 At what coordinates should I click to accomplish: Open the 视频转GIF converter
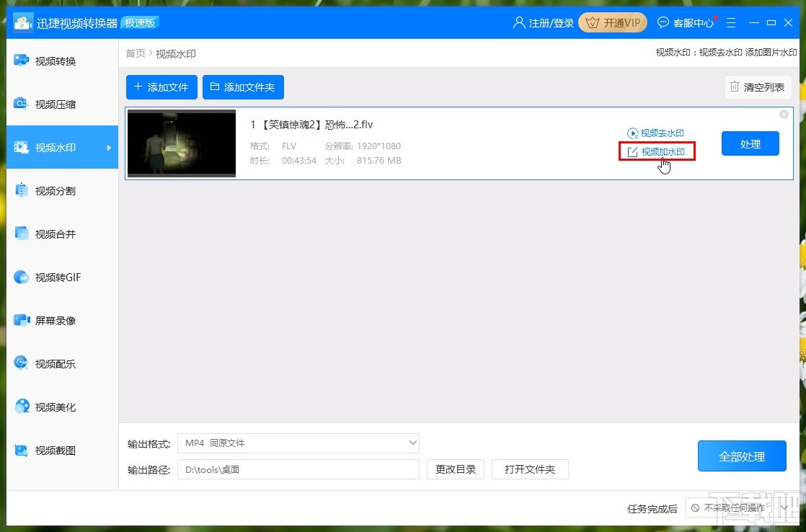point(62,277)
